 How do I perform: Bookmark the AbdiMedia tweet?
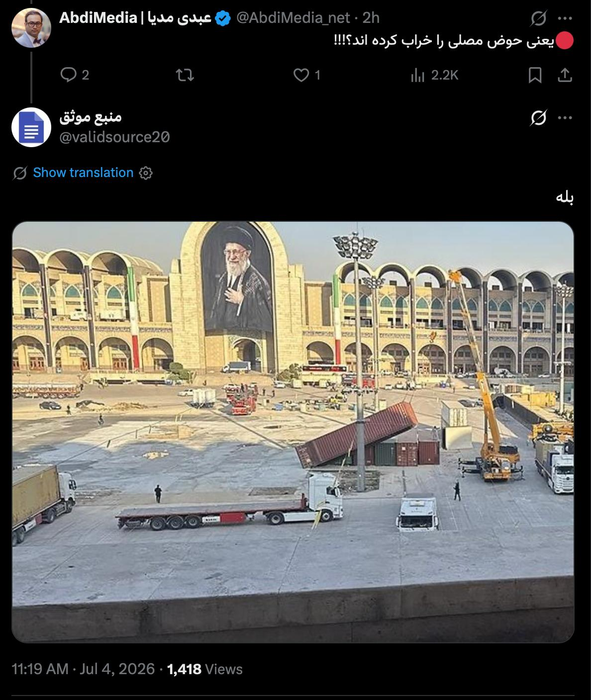click(535, 75)
